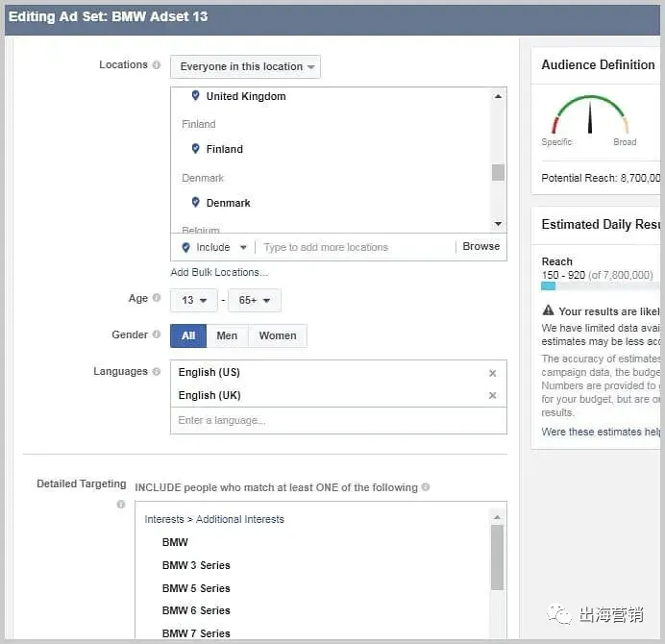Remove English (US) language
This screenshot has height=644, width=665.
pos(492,373)
